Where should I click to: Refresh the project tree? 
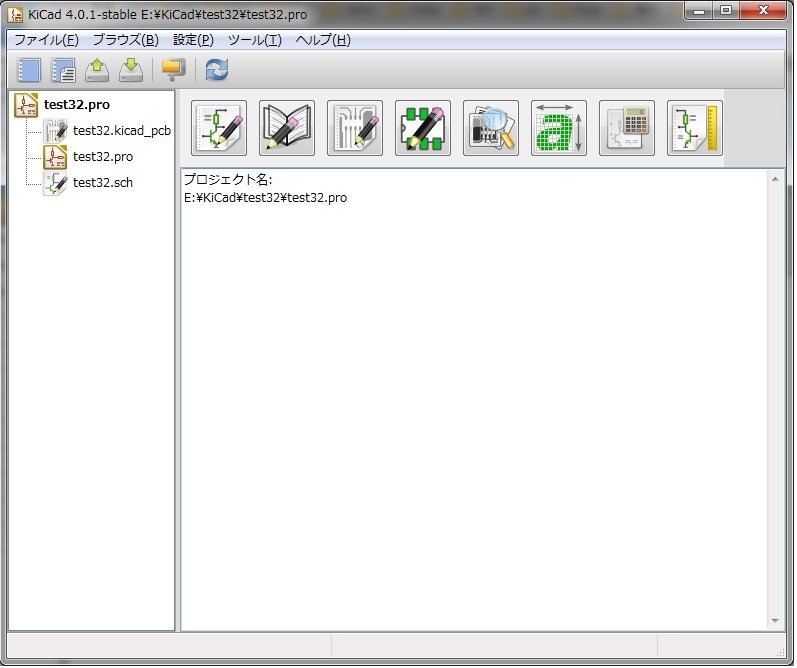tap(217, 70)
